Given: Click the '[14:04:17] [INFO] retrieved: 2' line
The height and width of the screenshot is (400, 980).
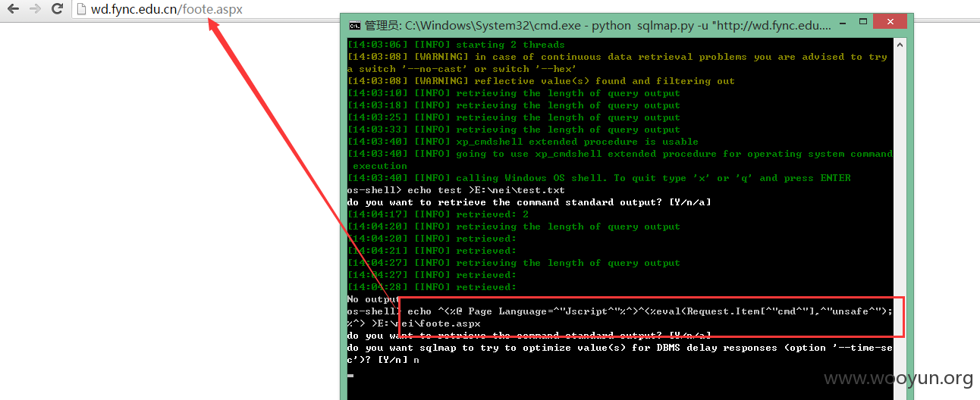Looking at the screenshot, I should click(x=438, y=214).
